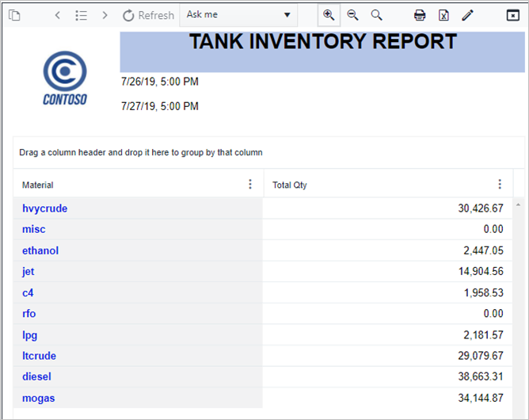Viewport: 529px width, 420px height.
Task: Open the Material column options menu
Action: pyautogui.click(x=250, y=185)
